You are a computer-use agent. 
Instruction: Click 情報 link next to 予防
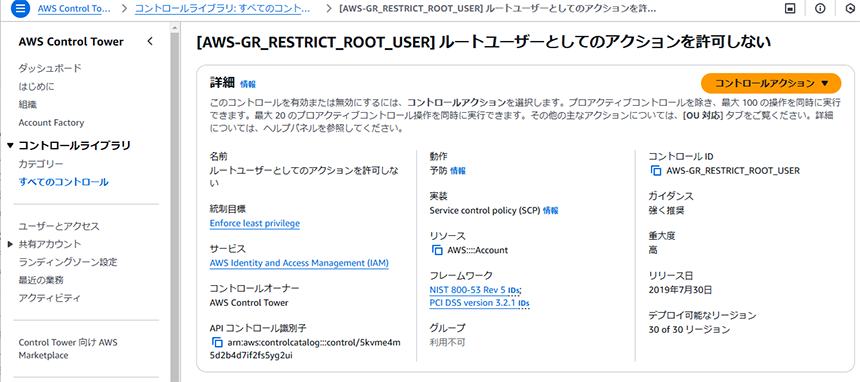pyautogui.click(x=458, y=171)
